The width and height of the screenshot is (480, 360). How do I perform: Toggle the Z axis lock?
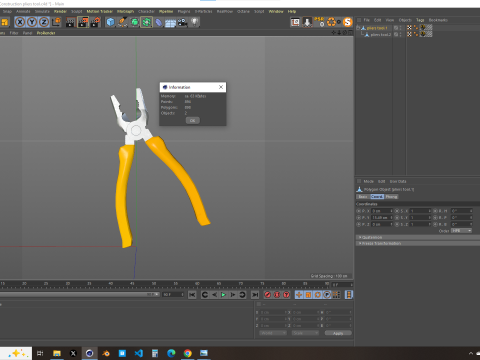(x=44, y=22)
